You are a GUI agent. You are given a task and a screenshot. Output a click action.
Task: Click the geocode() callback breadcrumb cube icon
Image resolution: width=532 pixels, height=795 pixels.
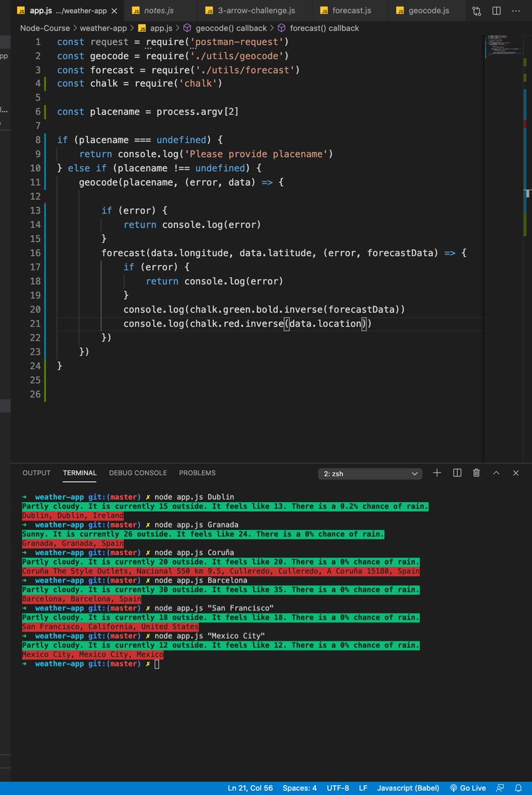[x=187, y=28]
